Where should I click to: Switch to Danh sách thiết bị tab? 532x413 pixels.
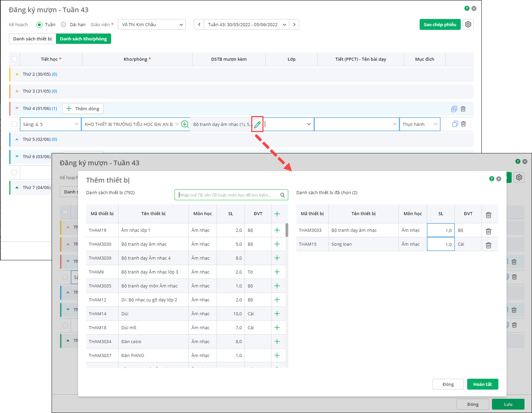[33, 39]
